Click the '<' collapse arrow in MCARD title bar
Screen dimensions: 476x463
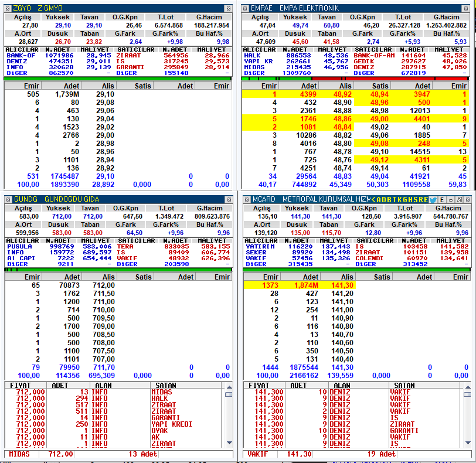tap(373, 200)
